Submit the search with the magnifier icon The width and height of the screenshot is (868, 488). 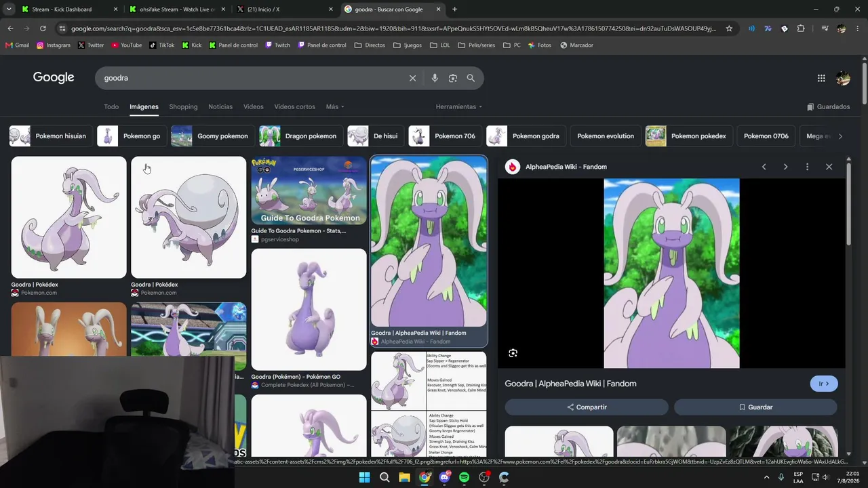[471, 78]
